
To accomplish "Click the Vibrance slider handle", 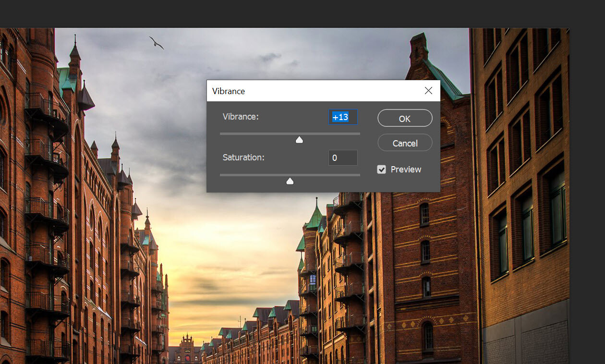I will point(299,139).
